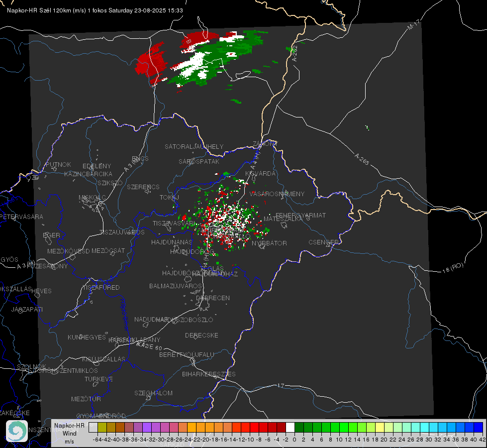Pick the light grey first legend swatch

[x=93, y=428]
